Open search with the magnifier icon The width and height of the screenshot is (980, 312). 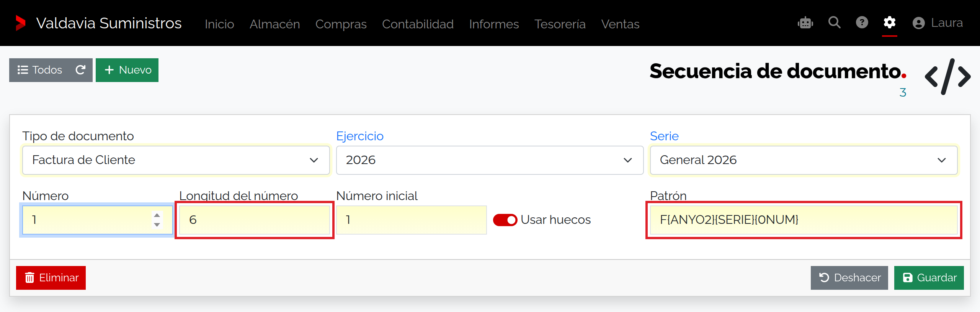(835, 23)
